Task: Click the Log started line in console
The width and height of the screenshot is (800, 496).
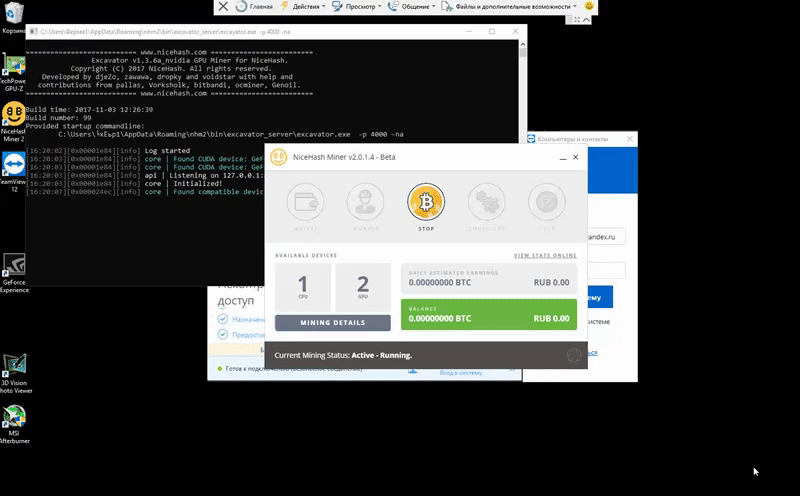Action: coord(167,151)
